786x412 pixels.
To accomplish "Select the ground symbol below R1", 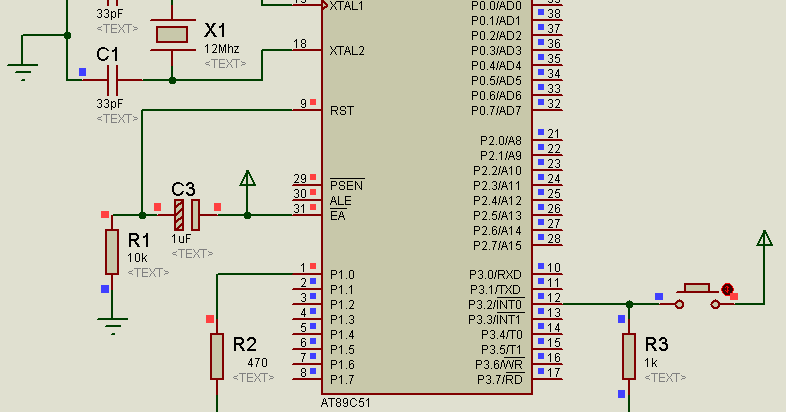I will (x=112, y=326).
